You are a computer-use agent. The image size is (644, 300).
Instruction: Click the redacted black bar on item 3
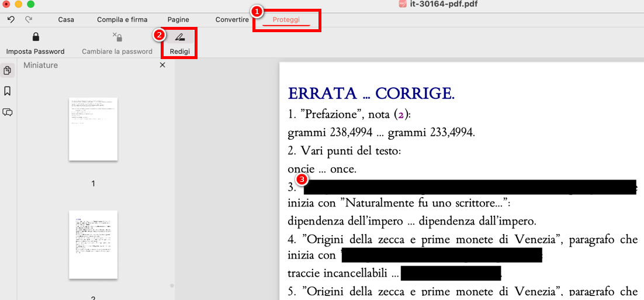click(x=469, y=187)
